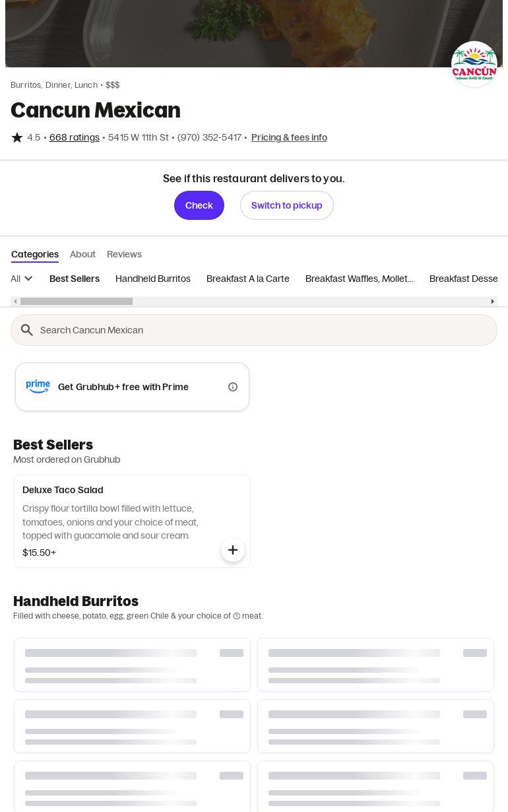Screen dimensions: 508x812
Task: Click the address 5415 W 11th St
Action: [x=139, y=137]
